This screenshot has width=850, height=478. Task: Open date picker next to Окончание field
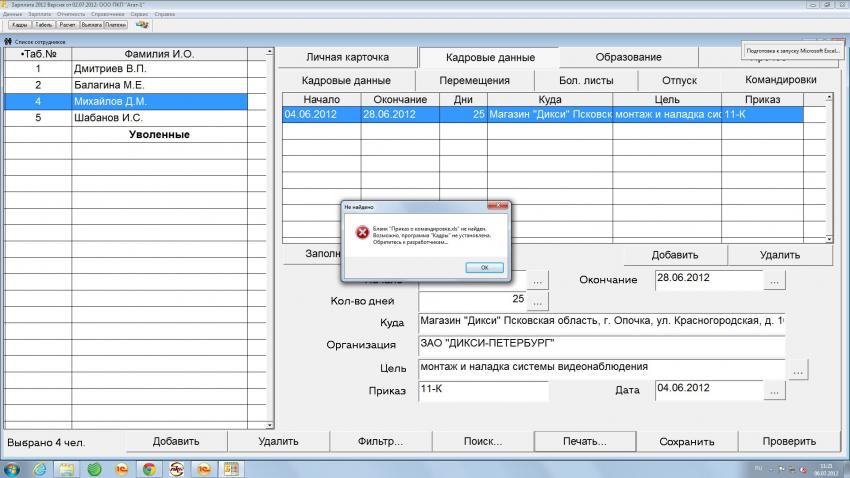[775, 281]
